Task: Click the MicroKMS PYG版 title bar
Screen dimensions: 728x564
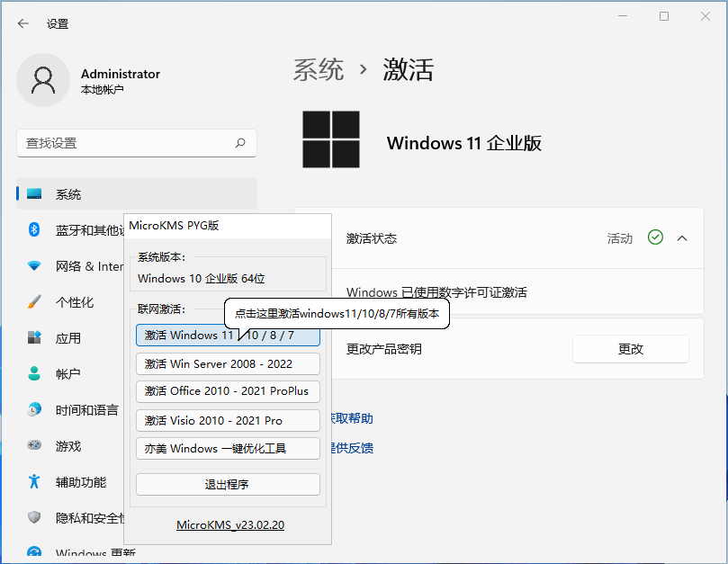Action: point(228,226)
